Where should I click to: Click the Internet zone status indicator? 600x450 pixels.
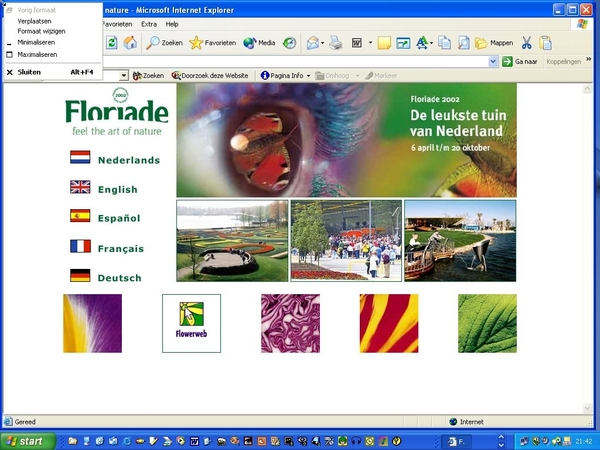tap(467, 422)
